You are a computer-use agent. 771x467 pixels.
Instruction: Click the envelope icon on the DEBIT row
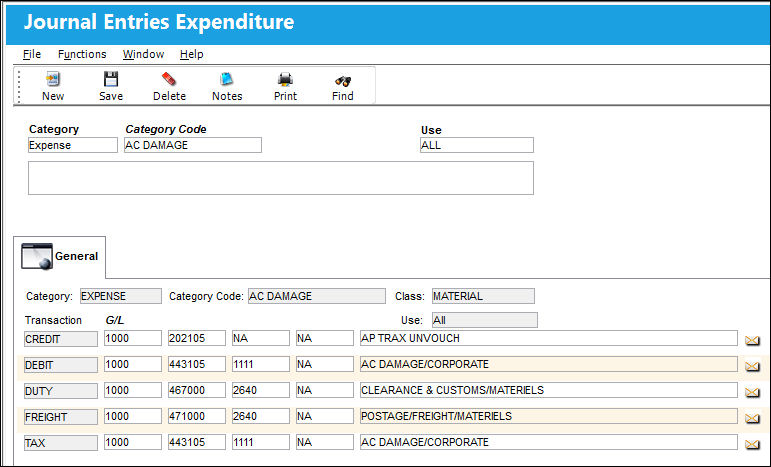click(x=752, y=366)
